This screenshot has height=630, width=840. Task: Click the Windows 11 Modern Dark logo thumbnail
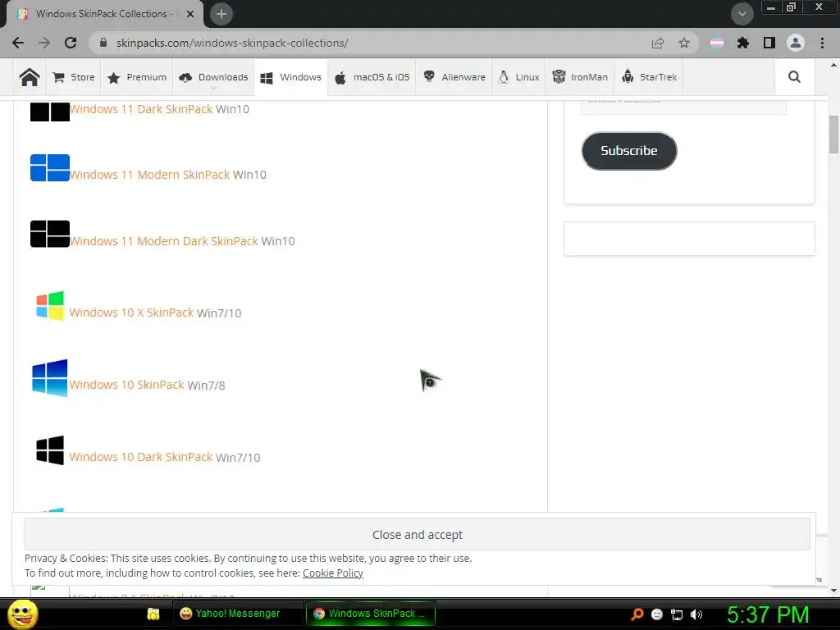pos(50,234)
